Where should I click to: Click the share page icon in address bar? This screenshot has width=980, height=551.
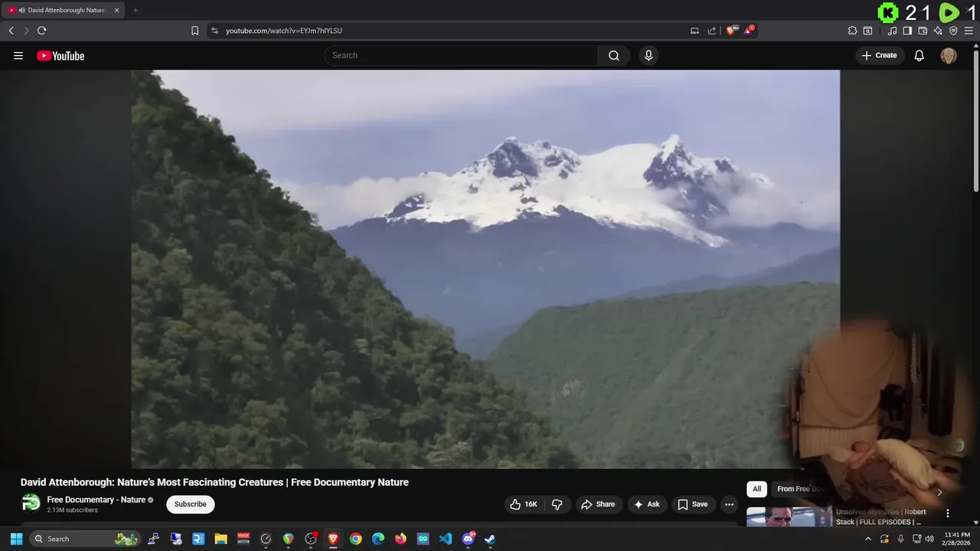pos(712,31)
